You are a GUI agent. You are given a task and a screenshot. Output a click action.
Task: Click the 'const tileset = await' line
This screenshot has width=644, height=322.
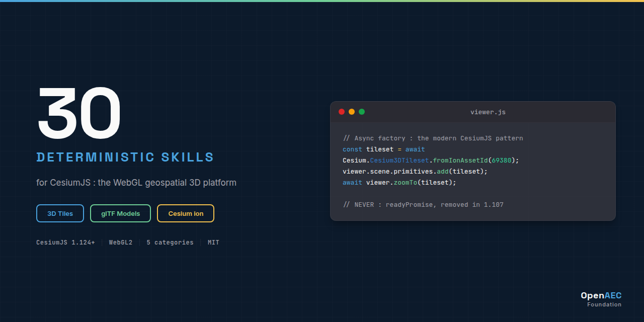click(x=384, y=149)
